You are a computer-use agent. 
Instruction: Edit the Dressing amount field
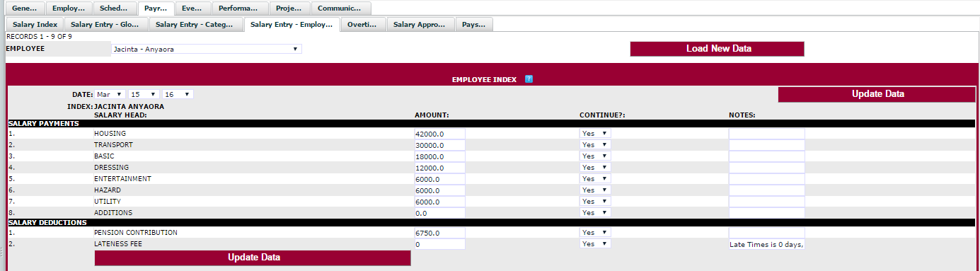[439, 168]
